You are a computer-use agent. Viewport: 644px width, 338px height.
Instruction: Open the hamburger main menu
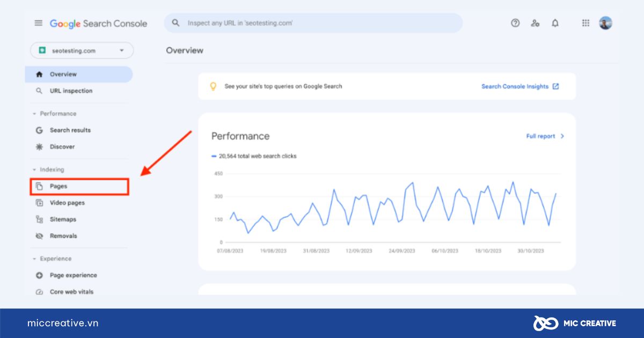coord(38,23)
